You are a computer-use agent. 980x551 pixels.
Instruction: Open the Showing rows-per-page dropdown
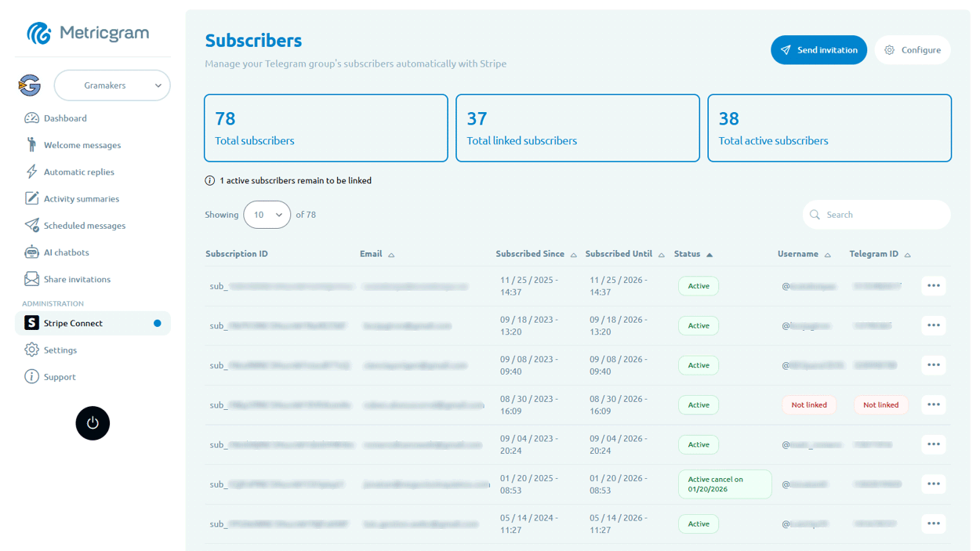[x=267, y=215]
